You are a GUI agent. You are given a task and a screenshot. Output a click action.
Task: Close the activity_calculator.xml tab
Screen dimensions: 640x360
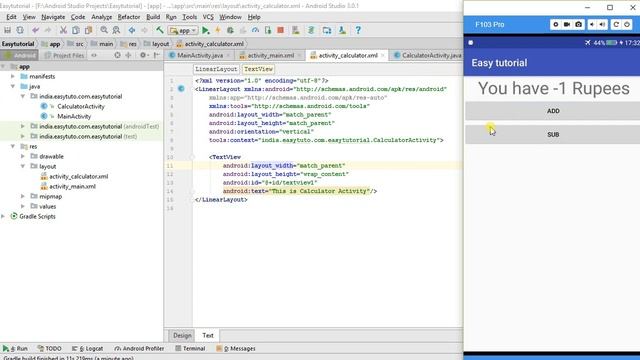pyautogui.click(x=383, y=56)
